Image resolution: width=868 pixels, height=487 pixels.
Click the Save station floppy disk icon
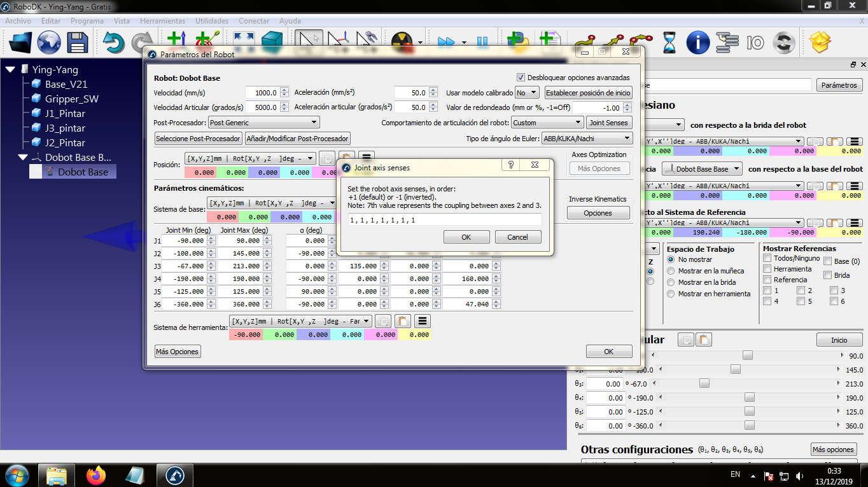[78, 43]
